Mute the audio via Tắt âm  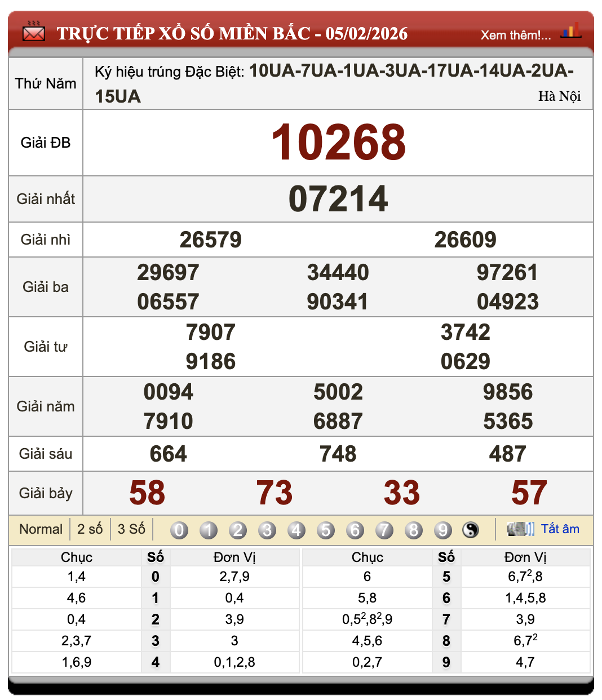561,529
